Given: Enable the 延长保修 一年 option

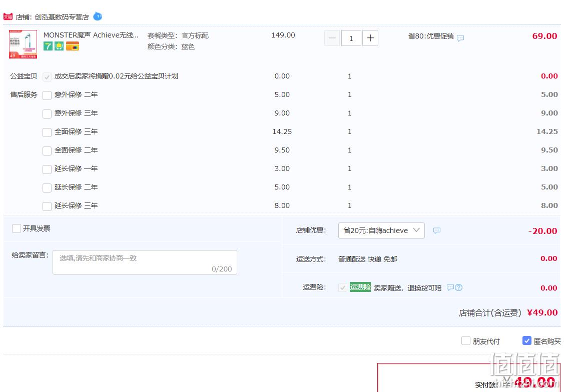Looking at the screenshot, I should pyautogui.click(x=47, y=169).
